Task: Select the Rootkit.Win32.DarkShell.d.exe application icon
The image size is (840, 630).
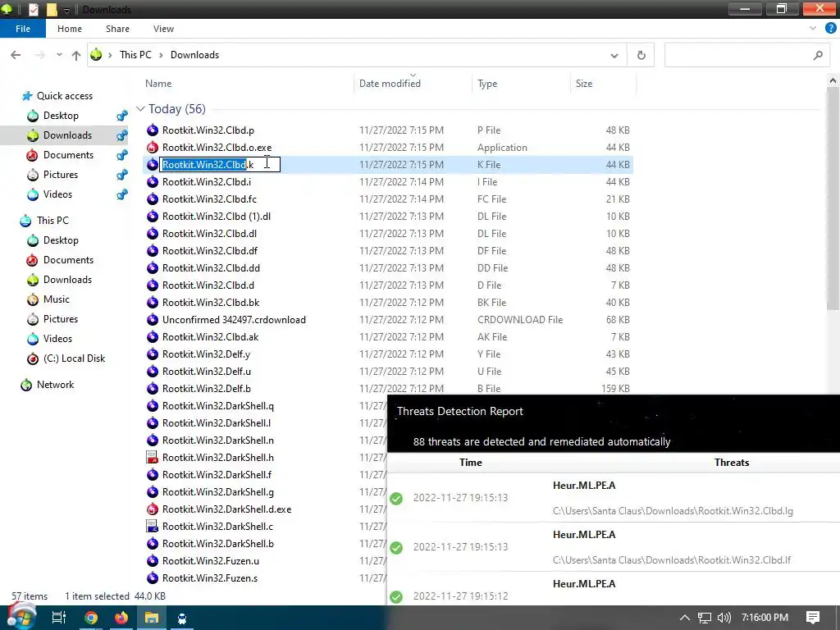Action: pyautogui.click(x=153, y=509)
